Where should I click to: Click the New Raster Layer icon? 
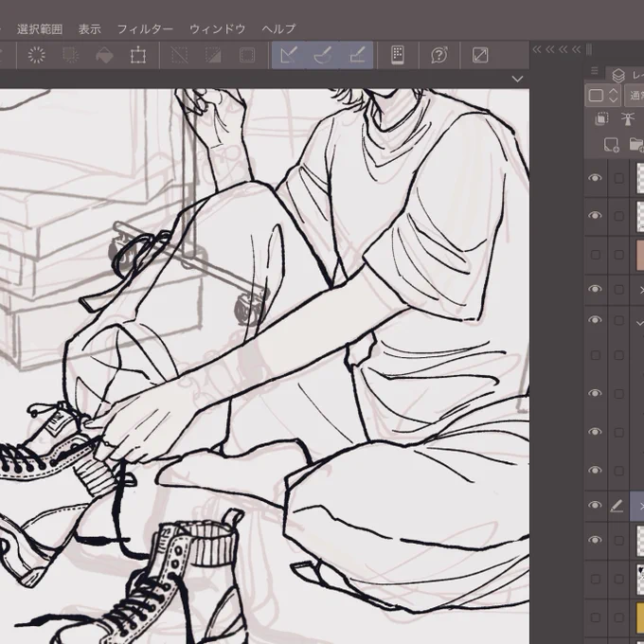tap(611, 145)
